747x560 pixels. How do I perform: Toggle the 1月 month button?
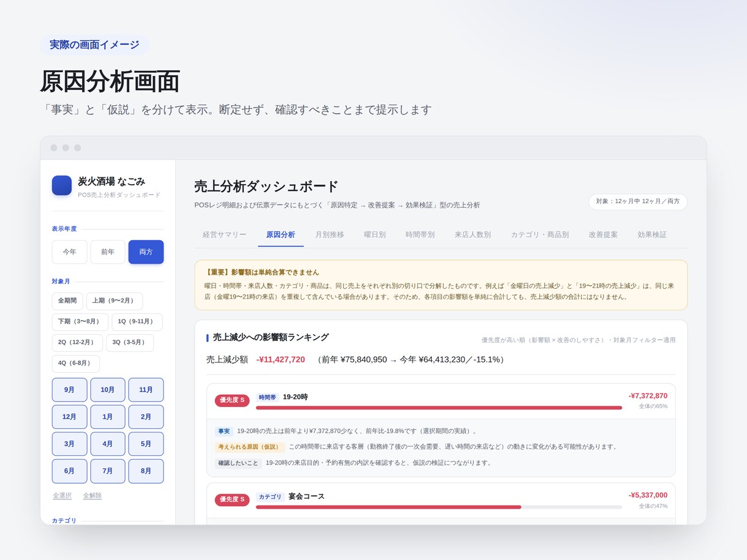(x=108, y=417)
